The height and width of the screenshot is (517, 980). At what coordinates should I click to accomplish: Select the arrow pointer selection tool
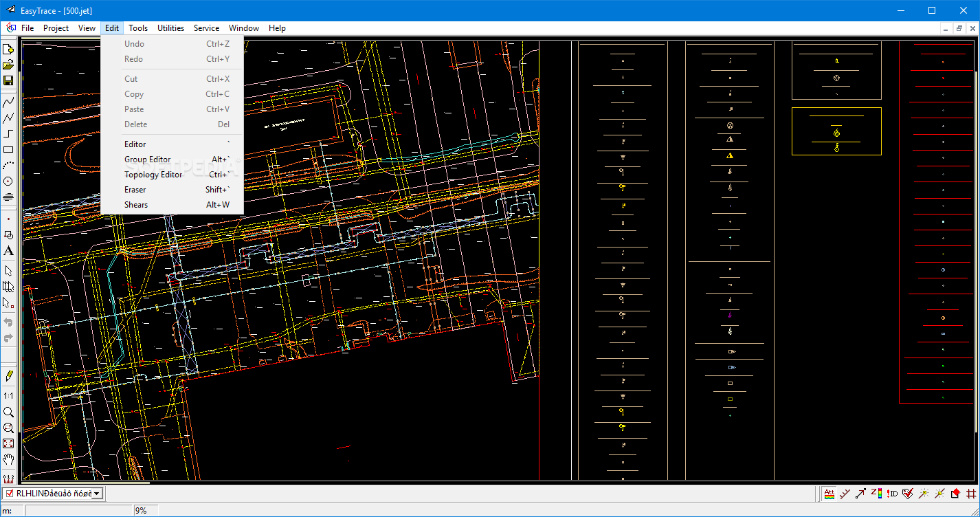click(x=8, y=271)
